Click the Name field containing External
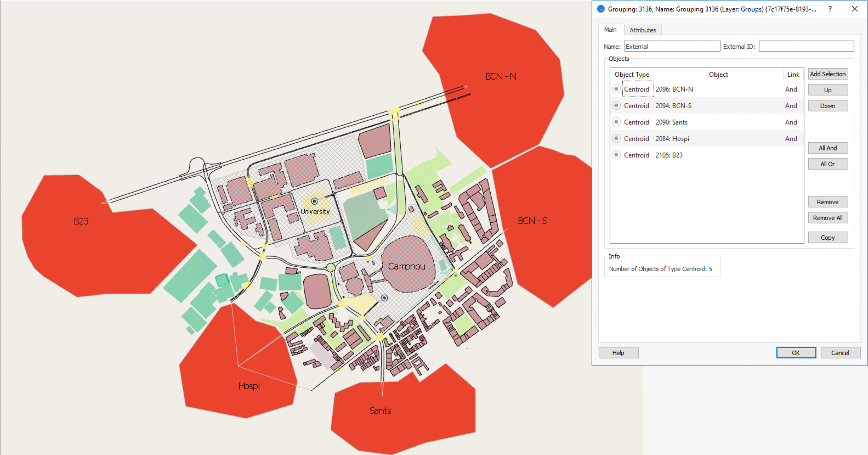 672,47
